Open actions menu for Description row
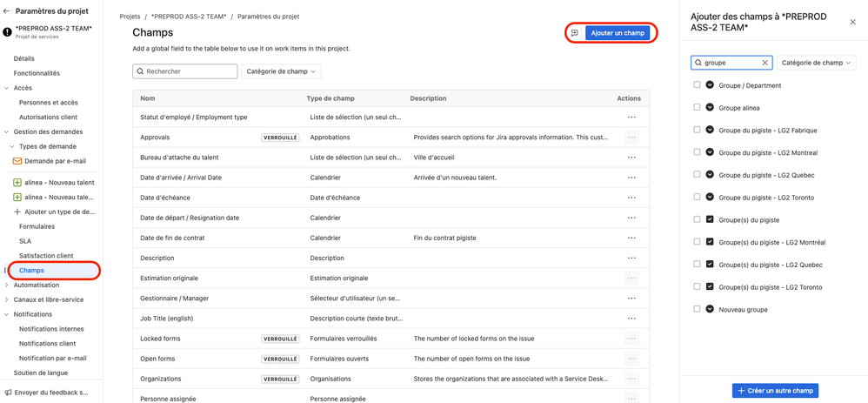The image size is (868, 403). (631, 259)
